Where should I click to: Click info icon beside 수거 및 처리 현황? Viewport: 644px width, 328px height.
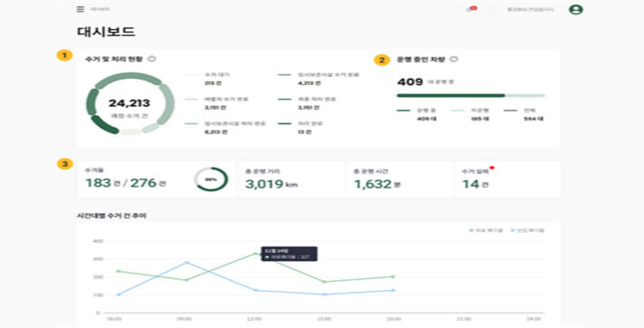(x=151, y=59)
